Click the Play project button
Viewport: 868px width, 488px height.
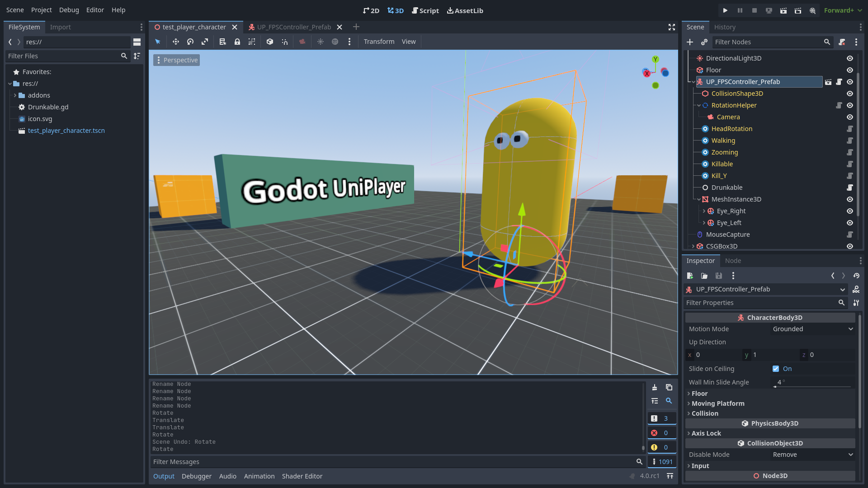click(725, 10)
